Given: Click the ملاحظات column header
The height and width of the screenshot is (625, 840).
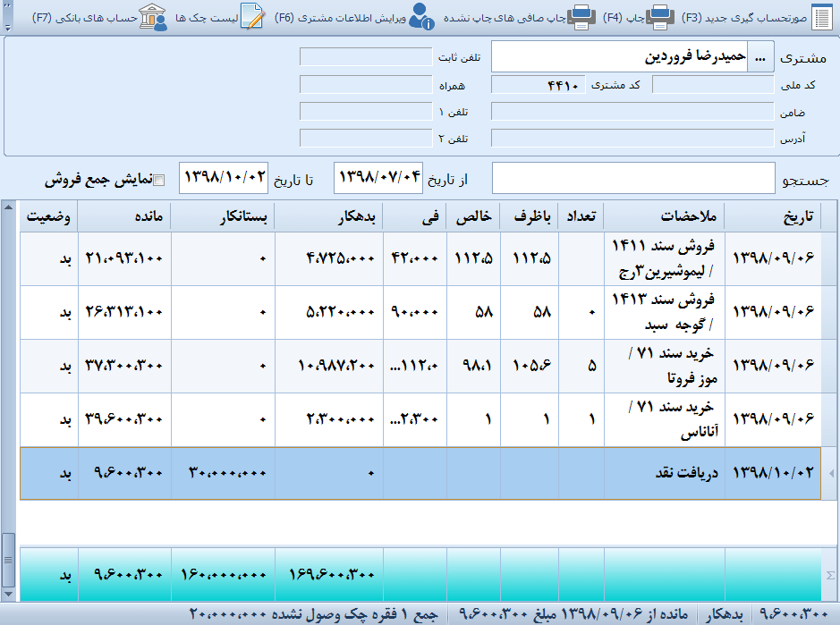Looking at the screenshot, I should 664,217.
